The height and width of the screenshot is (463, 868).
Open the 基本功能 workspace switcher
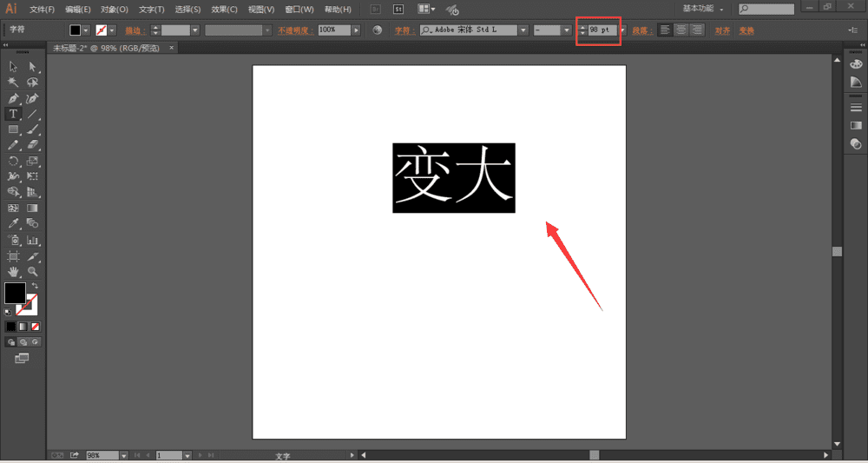coord(702,9)
